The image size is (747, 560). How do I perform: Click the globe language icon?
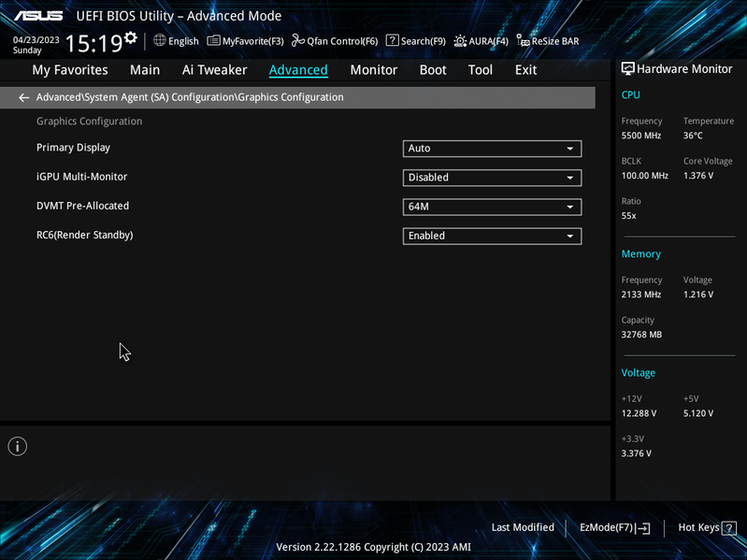[x=160, y=40]
